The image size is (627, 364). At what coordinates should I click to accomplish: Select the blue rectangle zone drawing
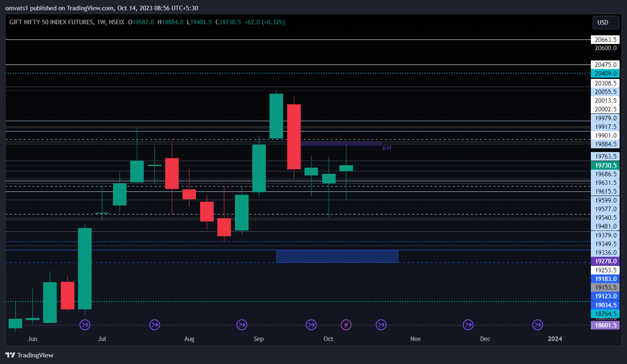click(337, 256)
